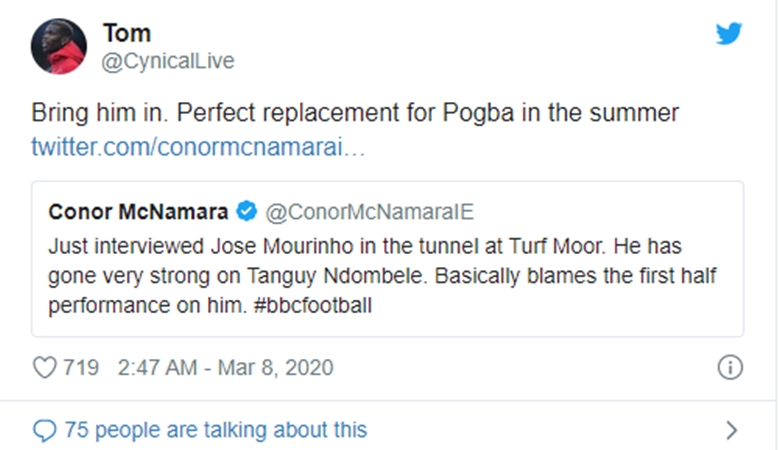Click Conor McNamara's name in the quoted tweet

click(139, 211)
